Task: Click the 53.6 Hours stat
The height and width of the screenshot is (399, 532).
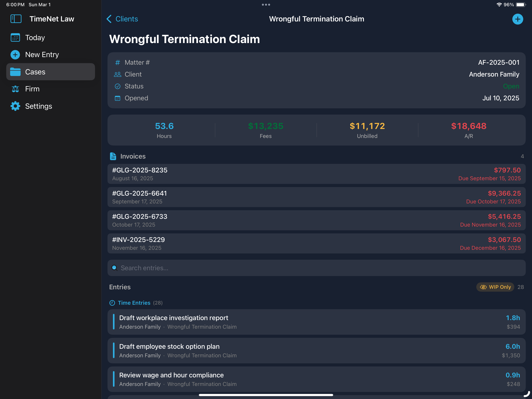Action: point(164,130)
